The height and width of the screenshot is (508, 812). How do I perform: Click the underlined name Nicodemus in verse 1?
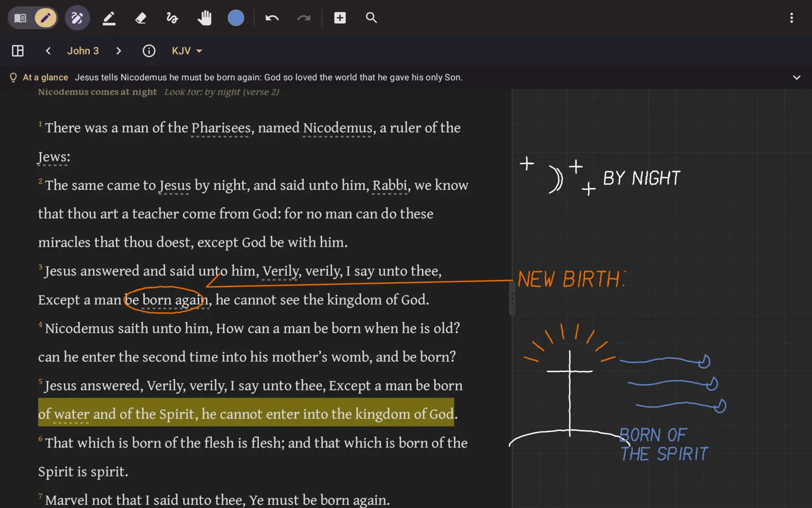pos(337,128)
